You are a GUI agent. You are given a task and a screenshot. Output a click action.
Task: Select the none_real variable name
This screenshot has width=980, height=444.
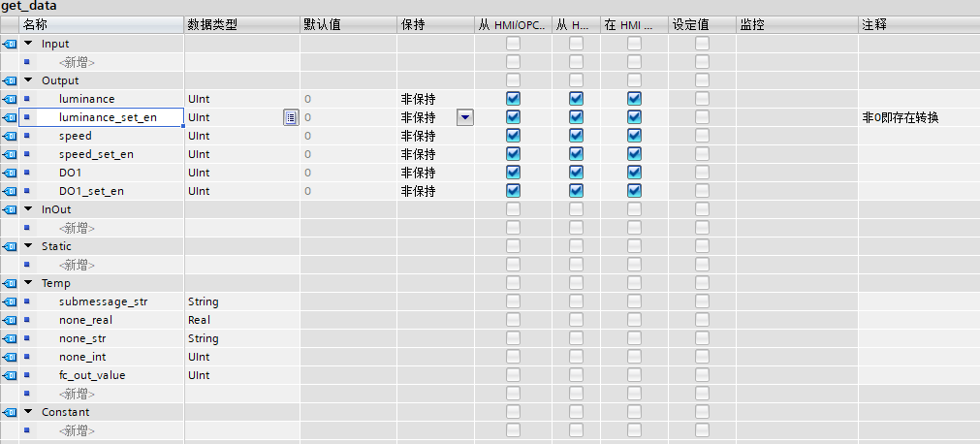point(85,320)
